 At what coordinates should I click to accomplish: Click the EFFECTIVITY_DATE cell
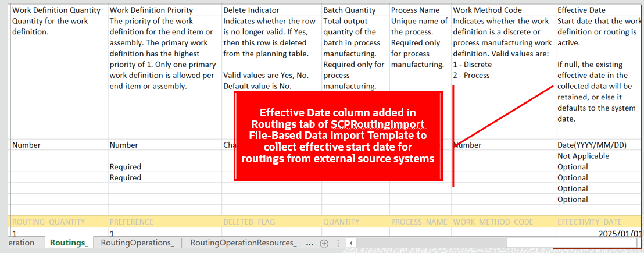tap(599, 222)
